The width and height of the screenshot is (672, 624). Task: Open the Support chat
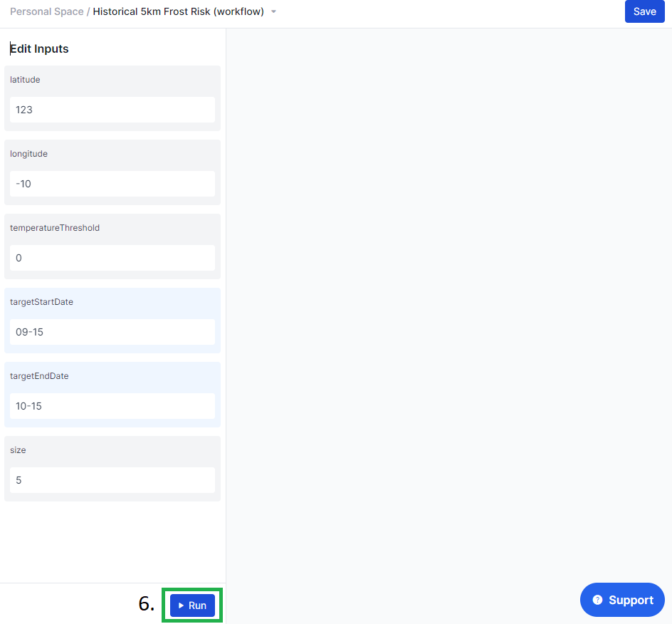click(x=622, y=600)
